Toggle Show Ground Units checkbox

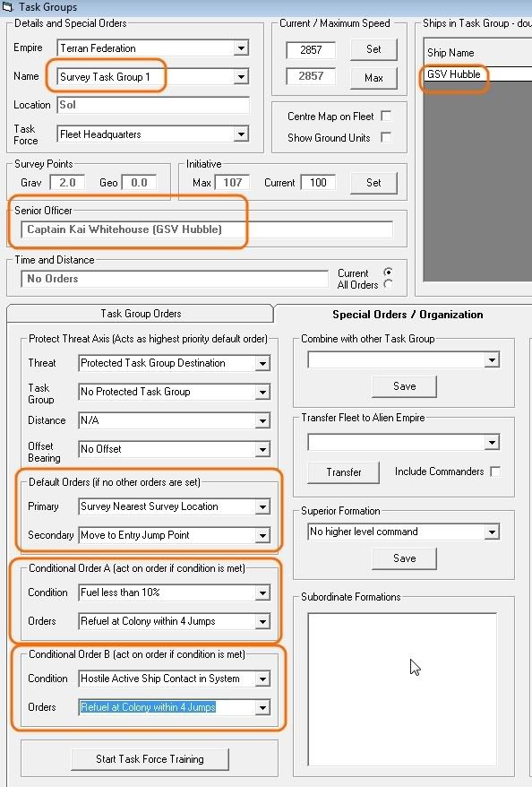(386, 137)
